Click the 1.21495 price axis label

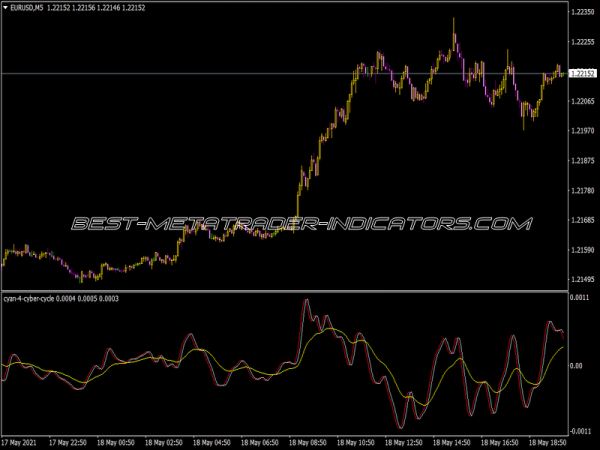[582, 278]
